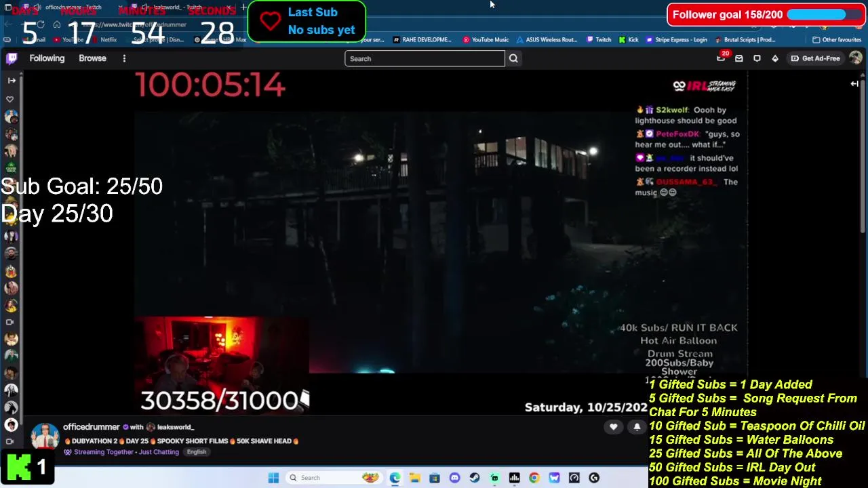Image resolution: width=868 pixels, height=488 pixels.
Task: Open RAHE DEVELOPME... bookmark
Action: pyautogui.click(x=422, y=40)
